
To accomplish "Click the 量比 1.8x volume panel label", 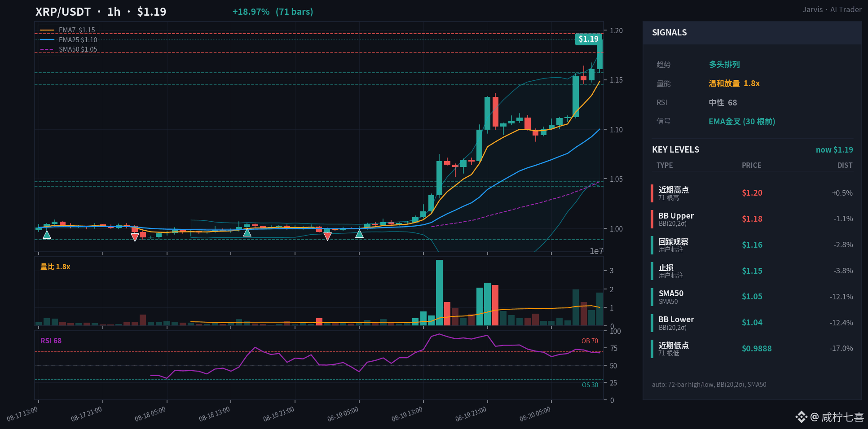I will [55, 267].
